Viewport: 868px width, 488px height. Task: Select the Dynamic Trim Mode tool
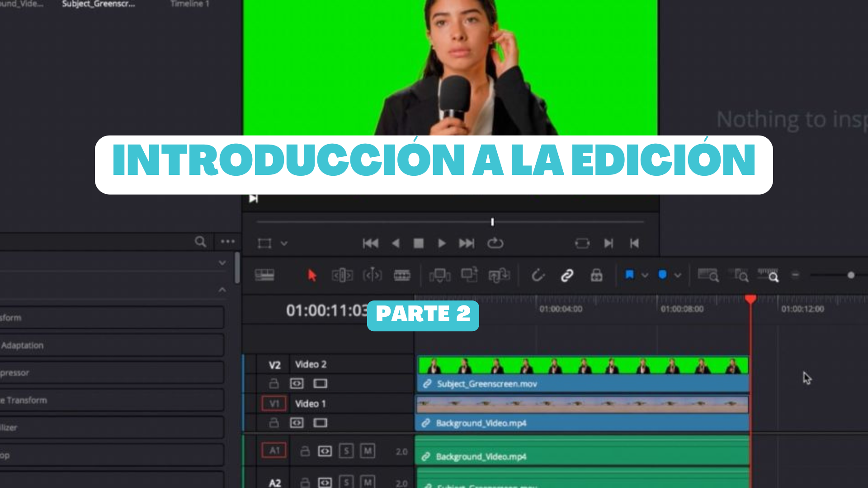click(372, 275)
